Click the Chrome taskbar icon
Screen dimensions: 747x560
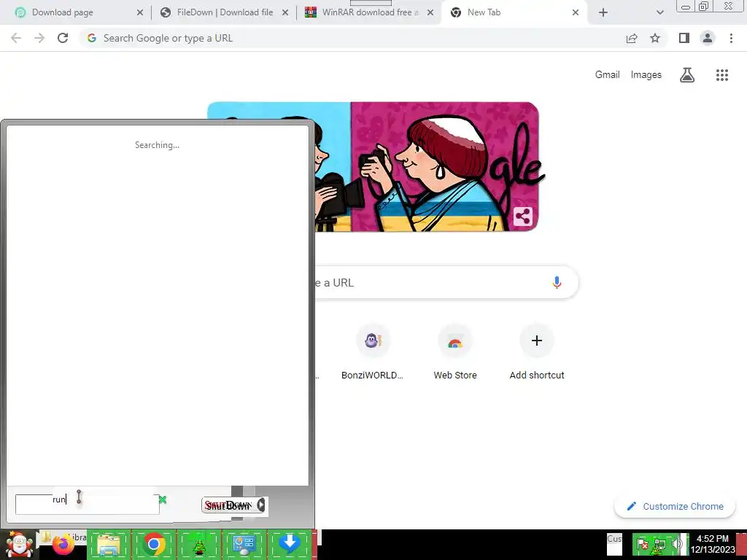click(x=153, y=545)
